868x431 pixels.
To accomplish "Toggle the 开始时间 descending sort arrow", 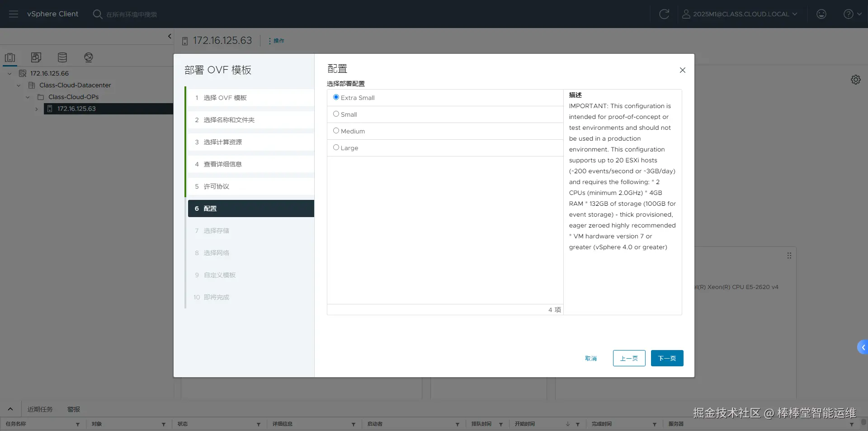I will pyautogui.click(x=568, y=424).
